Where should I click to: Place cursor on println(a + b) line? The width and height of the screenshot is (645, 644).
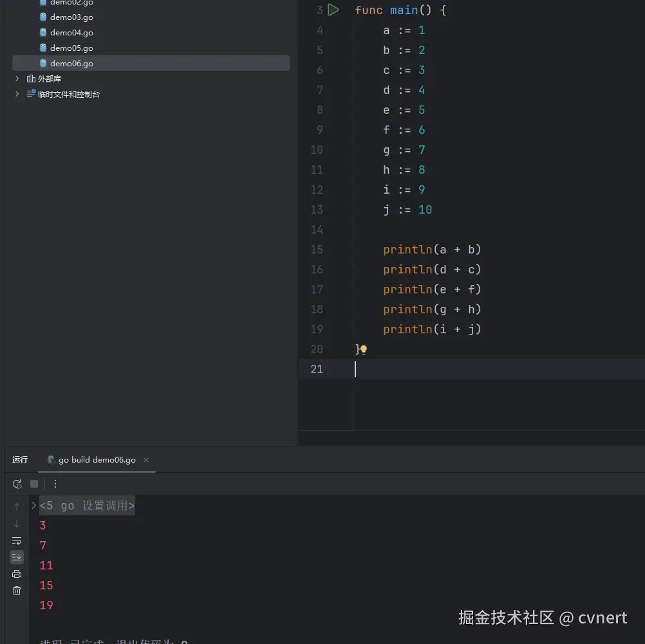pos(431,250)
